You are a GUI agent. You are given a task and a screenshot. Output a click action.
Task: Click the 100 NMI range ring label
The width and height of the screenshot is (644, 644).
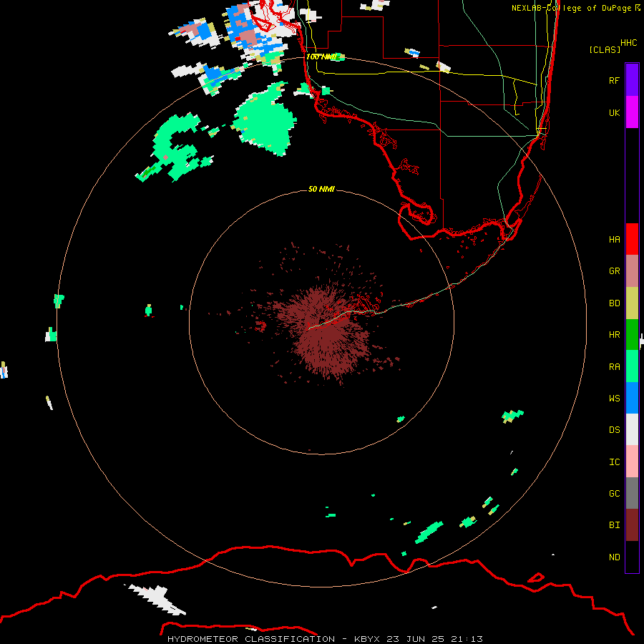(321, 57)
